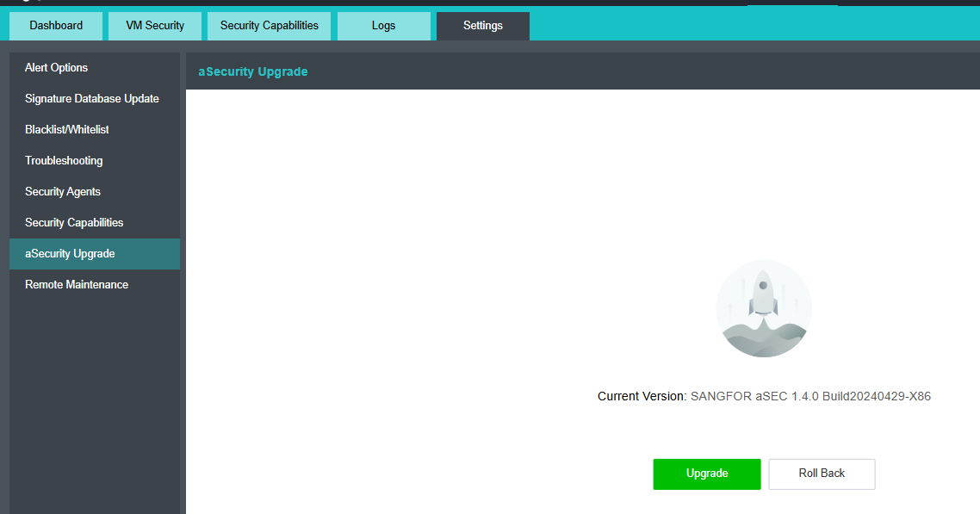
Task: Click the aSecurity Upgrade panel heading
Action: click(x=253, y=71)
